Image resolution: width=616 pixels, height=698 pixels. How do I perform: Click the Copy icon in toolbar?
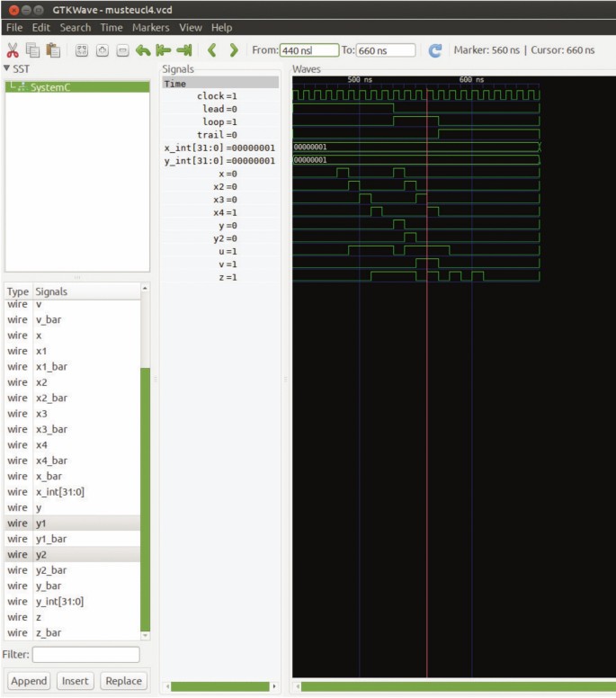(32, 50)
